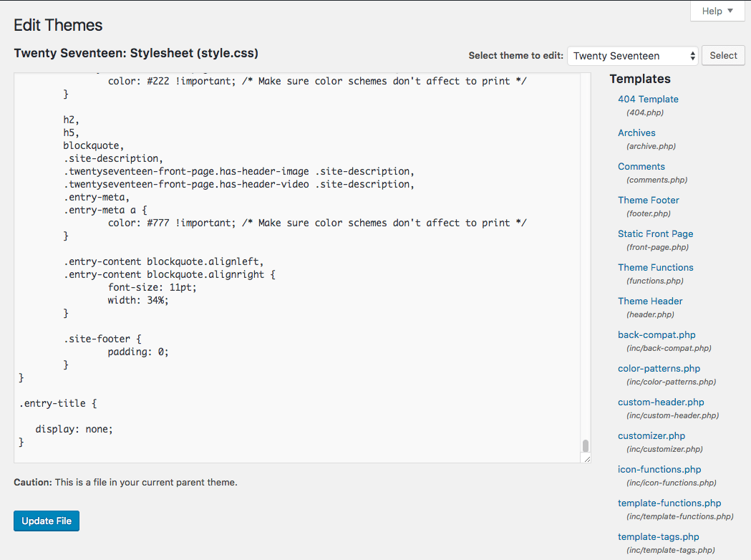Open the 'Select theme to edit' dropdown
Screen dimensions: 751x560
632,55
